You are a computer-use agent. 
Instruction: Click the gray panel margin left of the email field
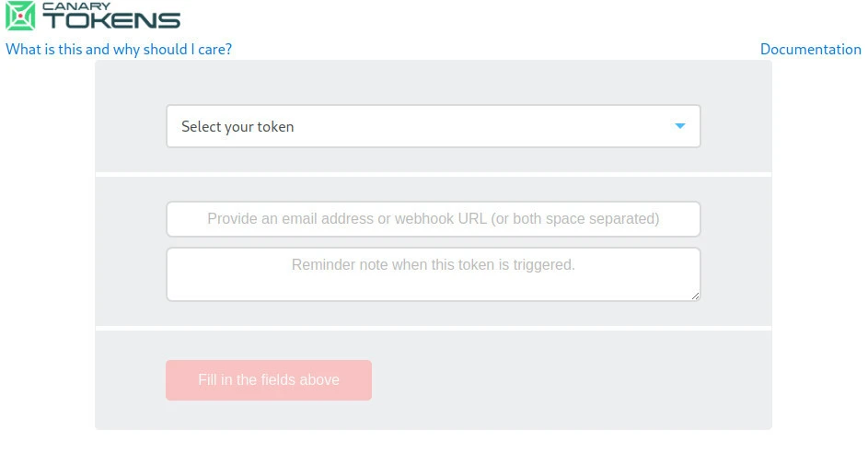[130, 219]
